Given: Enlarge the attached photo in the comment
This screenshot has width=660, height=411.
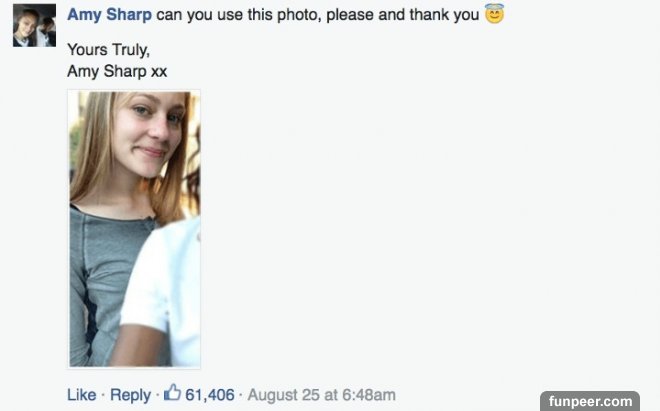Looking at the screenshot, I should coord(134,228).
